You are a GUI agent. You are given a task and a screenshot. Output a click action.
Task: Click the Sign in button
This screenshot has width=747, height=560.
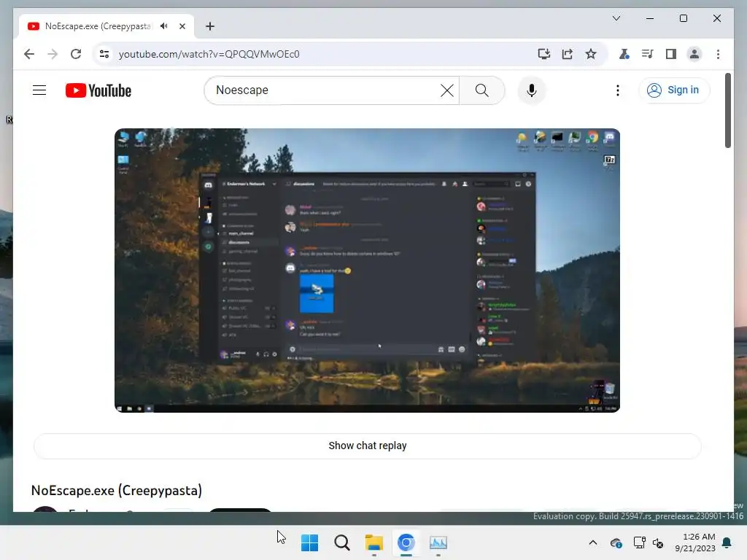click(x=674, y=90)
